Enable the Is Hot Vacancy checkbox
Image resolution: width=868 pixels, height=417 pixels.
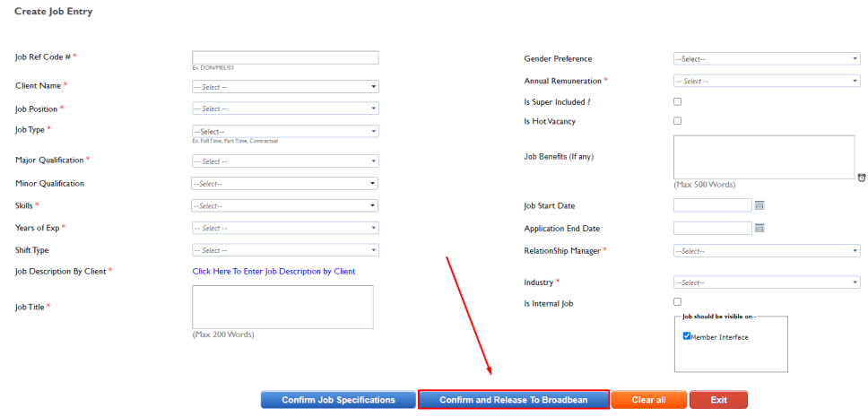tap(677, 121)
